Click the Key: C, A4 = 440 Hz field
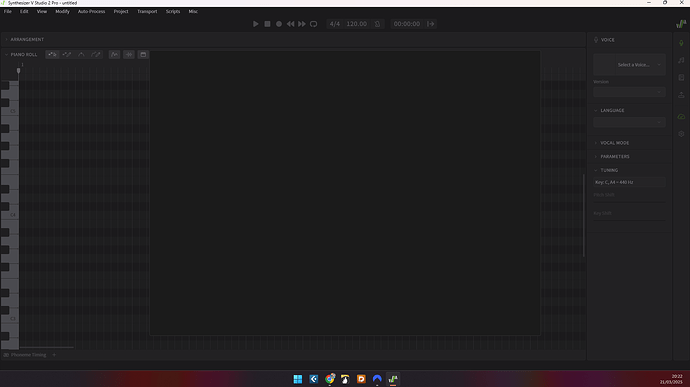Viewport: 690px width, 387px height. click(x=629, y=182)
